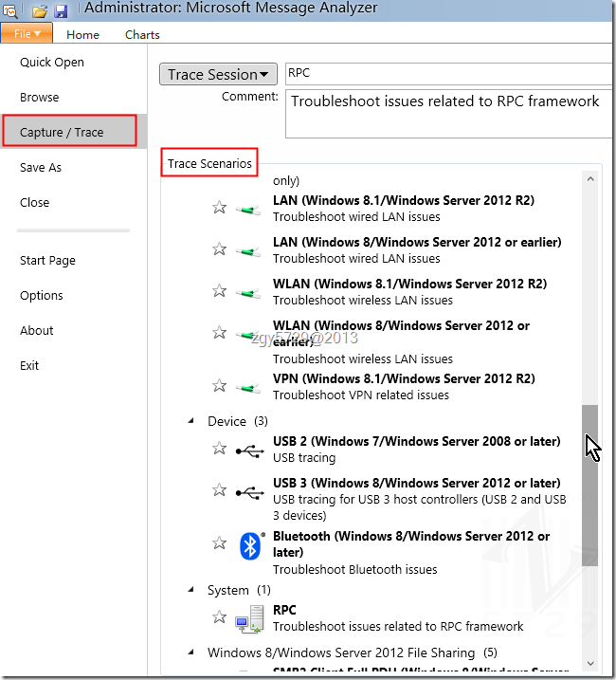Click the network cable icon for LAN Windows 8 or earlier
616x680 pixels.
248,251
